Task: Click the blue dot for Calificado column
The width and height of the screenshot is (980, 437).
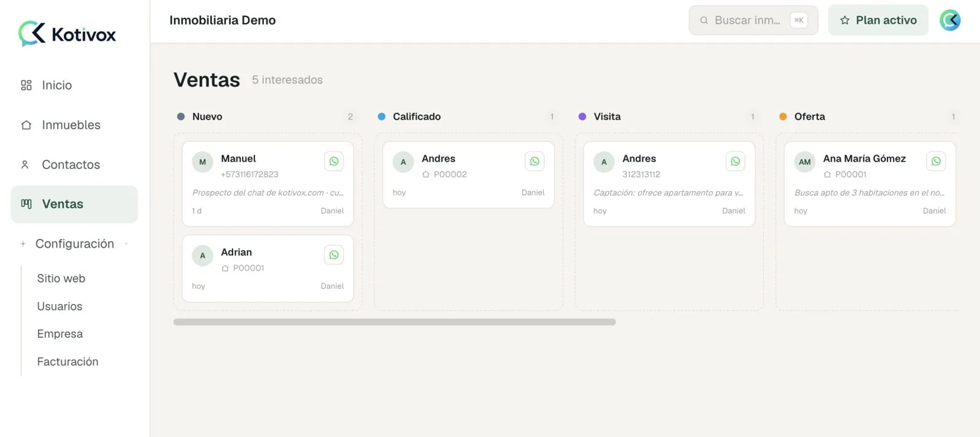Action: pos(382,116)
